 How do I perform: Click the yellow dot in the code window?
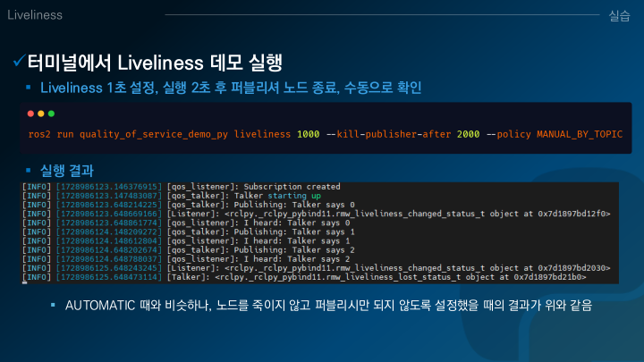(x=40, y=114)
